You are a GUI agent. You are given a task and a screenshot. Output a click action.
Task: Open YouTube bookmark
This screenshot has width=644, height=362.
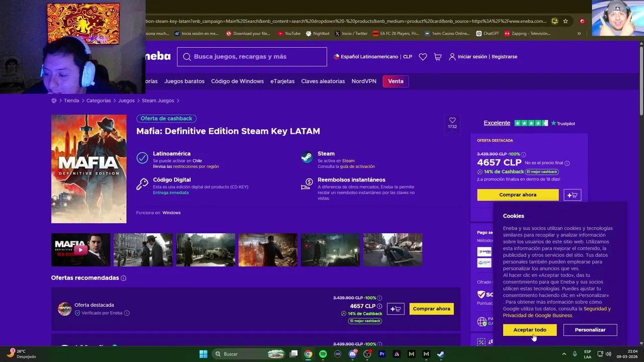289,34
